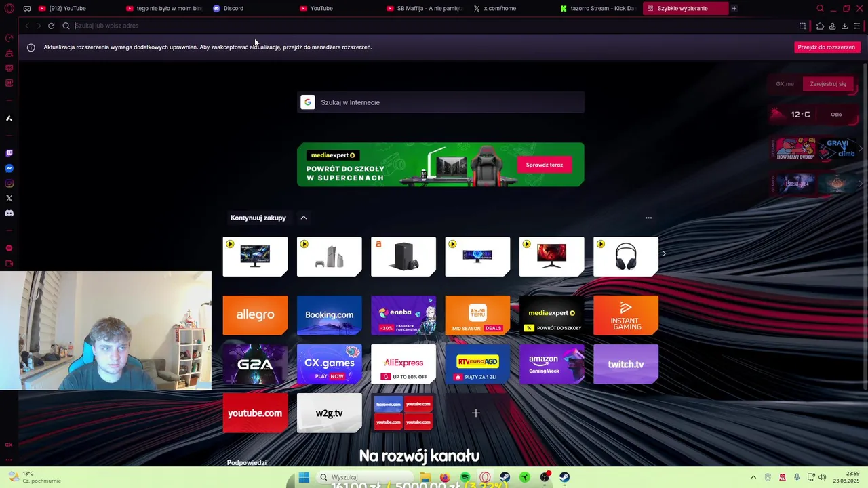
Task: Expand next GX Games cards arrow
Action: pos(861,148)
